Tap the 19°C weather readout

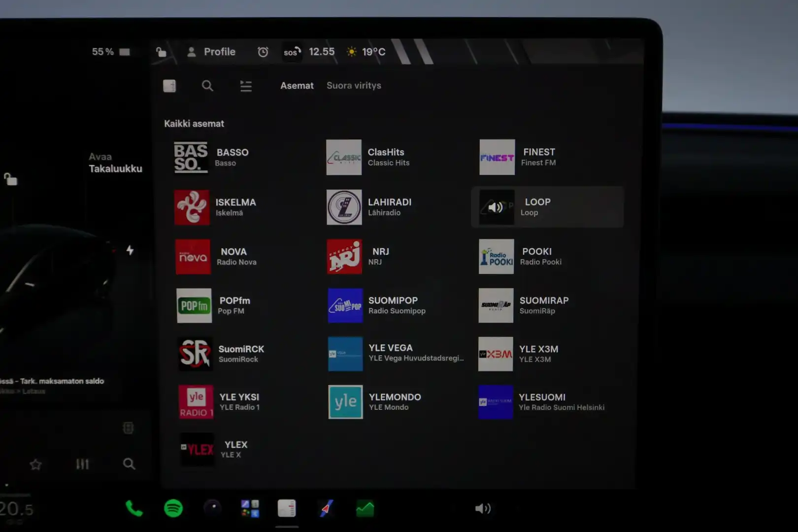coord(367,52)
